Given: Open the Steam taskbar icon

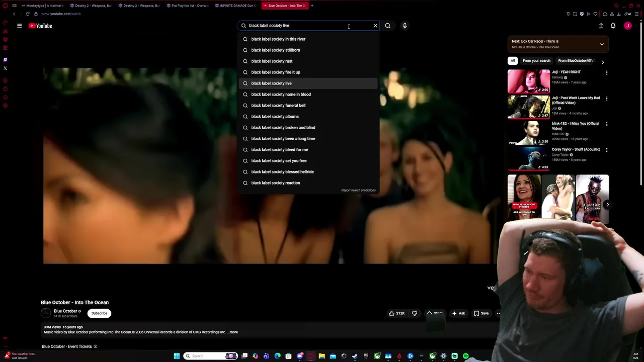Looking at the screenshot, I should point(355,356).
